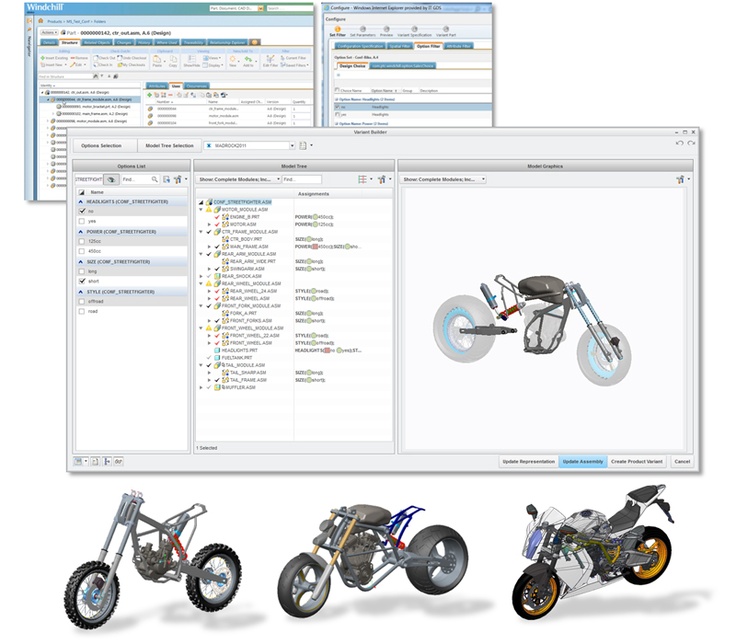Click the warning icon on FRONT_WHEEL_MODULE.ASM
Viewport: 736px width, 644px height.
tap(209, 328)
